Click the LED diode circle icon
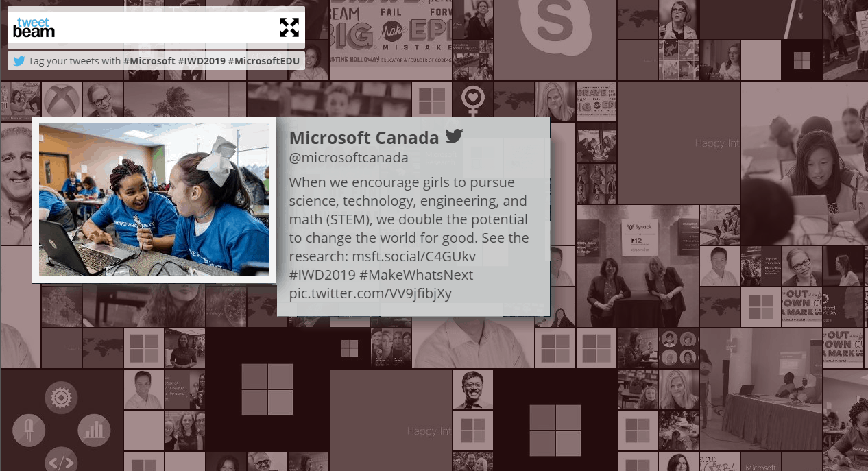This screenshot has height=471, width=868. point(28,430)
